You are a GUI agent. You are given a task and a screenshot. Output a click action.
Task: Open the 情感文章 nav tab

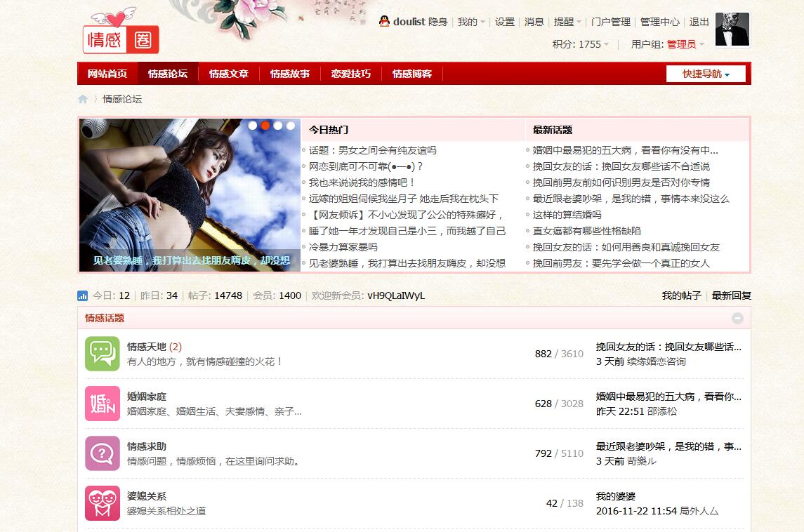tap(229, 74)
